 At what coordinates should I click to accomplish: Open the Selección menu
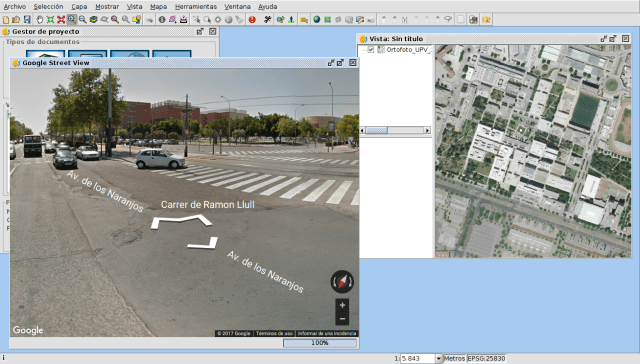click(48, 7)
